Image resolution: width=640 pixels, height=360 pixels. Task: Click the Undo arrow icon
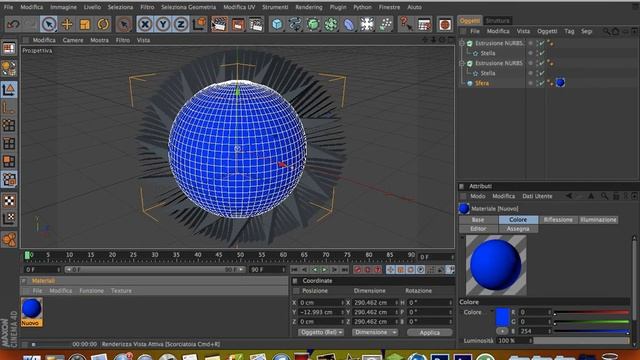(13, 24)
